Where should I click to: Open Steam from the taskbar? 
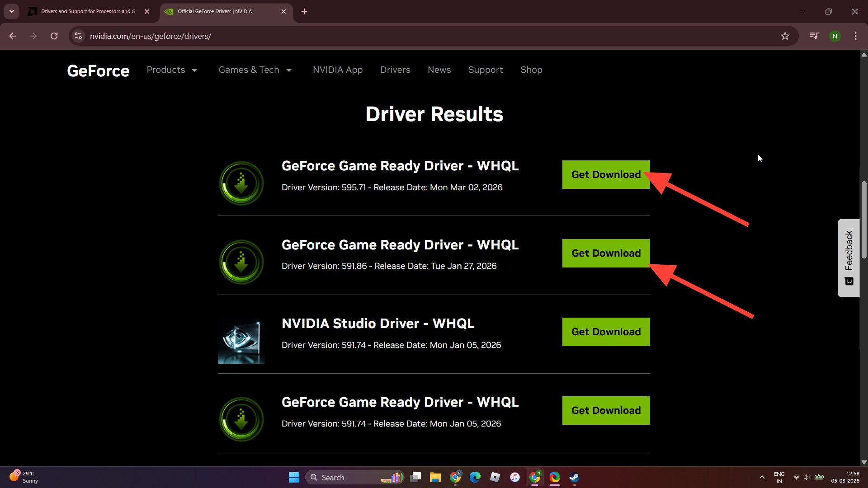coord(574,477)
